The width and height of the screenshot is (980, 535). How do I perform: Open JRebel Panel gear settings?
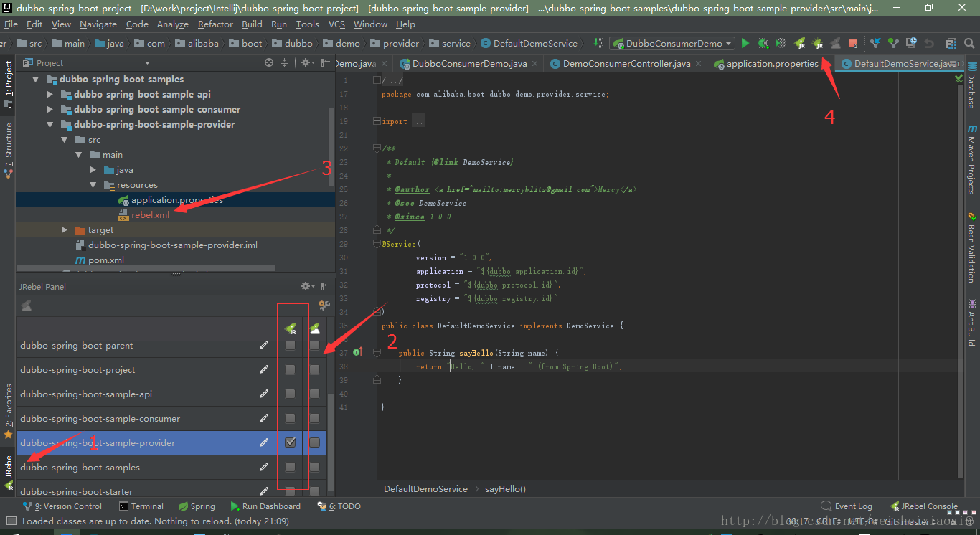click(307, 286)
